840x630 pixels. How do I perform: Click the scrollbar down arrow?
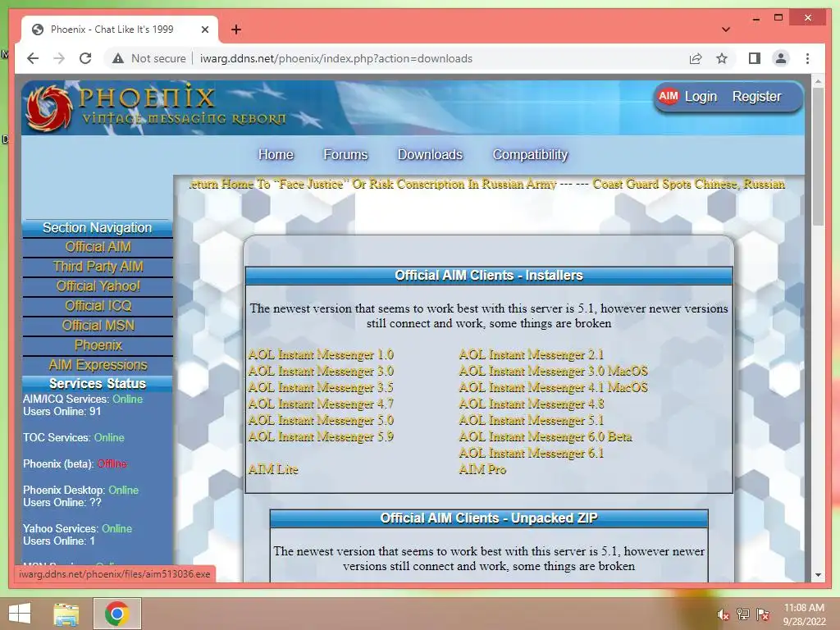pyautogui.click(x=818, y=575)
